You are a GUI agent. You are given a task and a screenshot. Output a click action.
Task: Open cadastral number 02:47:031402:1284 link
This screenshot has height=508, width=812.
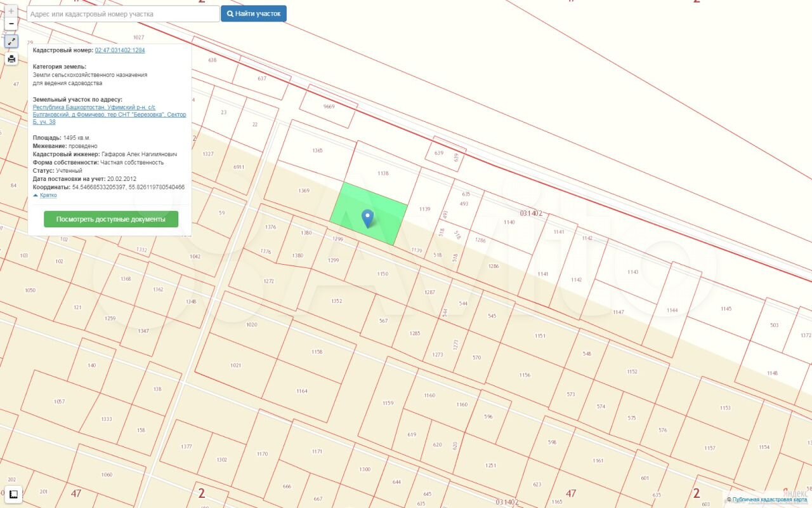[120, 50]
